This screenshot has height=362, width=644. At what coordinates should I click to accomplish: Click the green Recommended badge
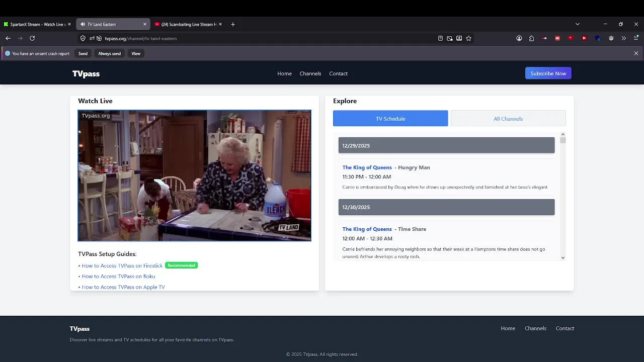click(181, 265)
